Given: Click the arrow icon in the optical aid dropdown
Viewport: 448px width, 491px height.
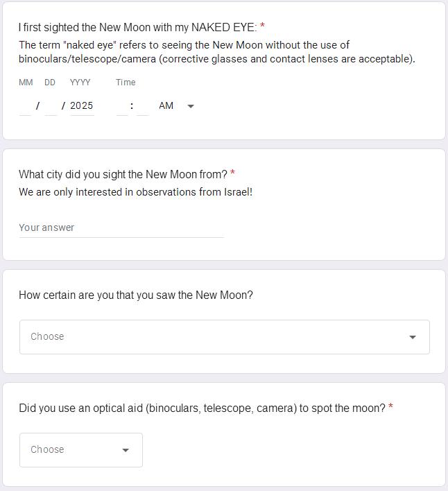Looking at the screenshot, I should coord(126,450).
